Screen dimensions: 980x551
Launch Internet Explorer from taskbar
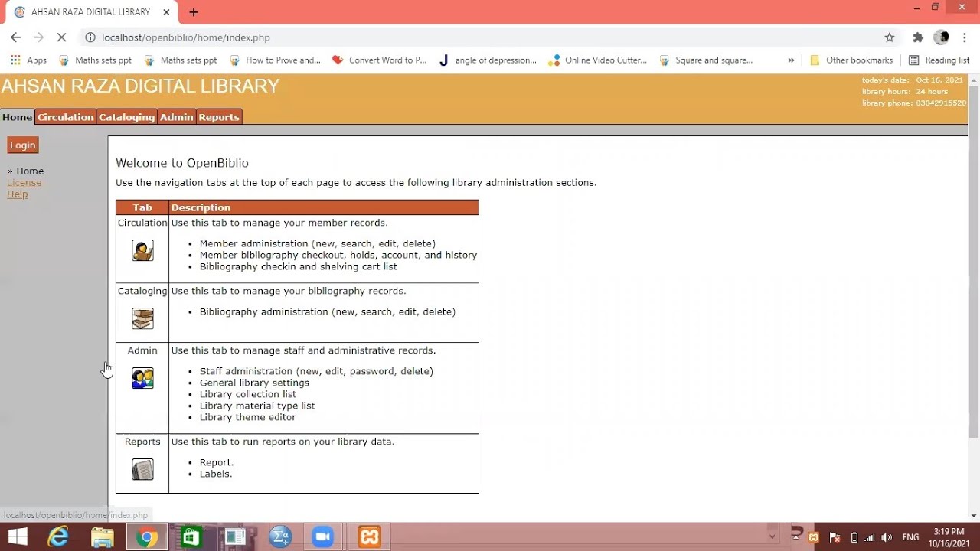(x=58, y=537)
